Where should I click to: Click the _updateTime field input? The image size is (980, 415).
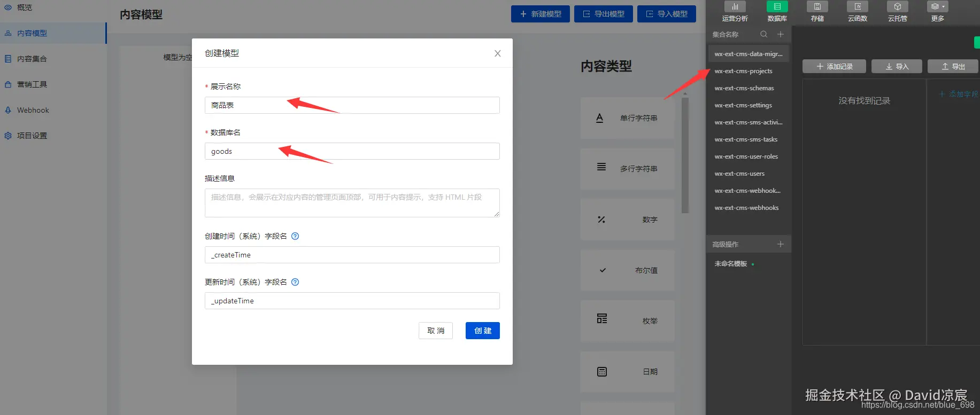pos(352,301)
